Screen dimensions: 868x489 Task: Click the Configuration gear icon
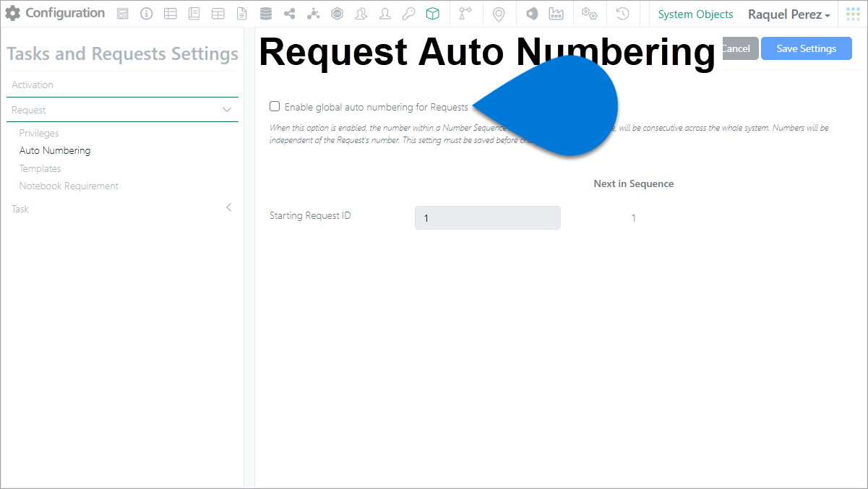(x=13, y=14)
